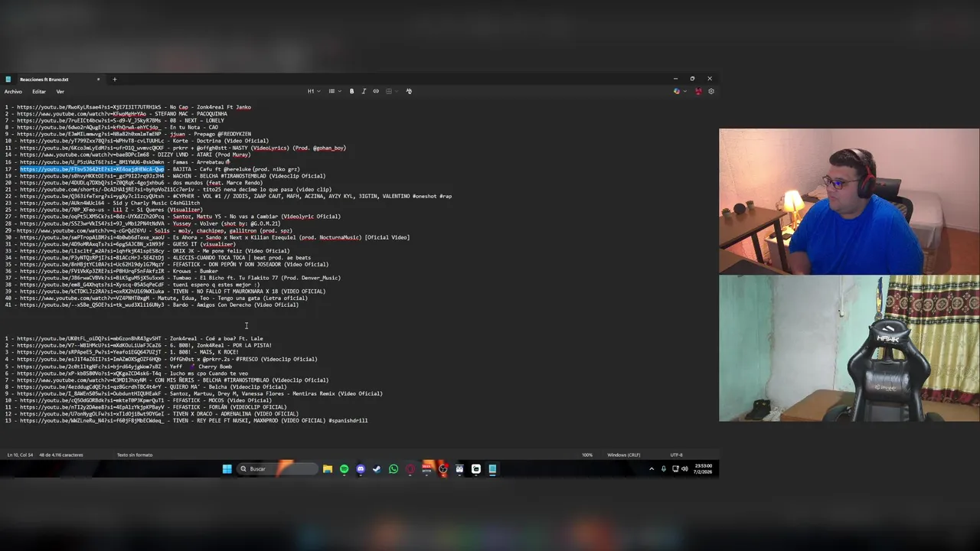Click the Texto sin formato status entry
This screenshot has height=551, width=980.
click(x=135, y=455)
